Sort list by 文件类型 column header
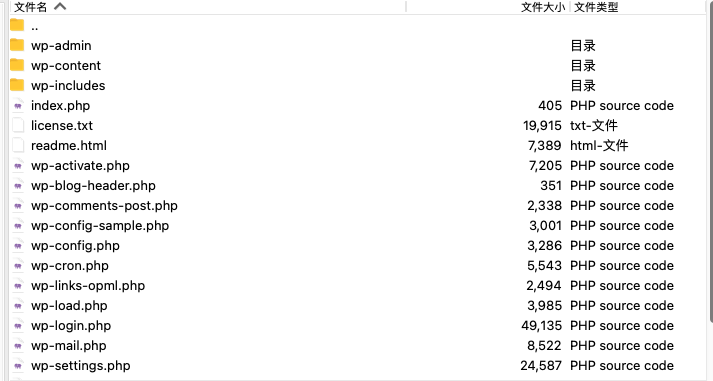 click(x=596, y=7)
